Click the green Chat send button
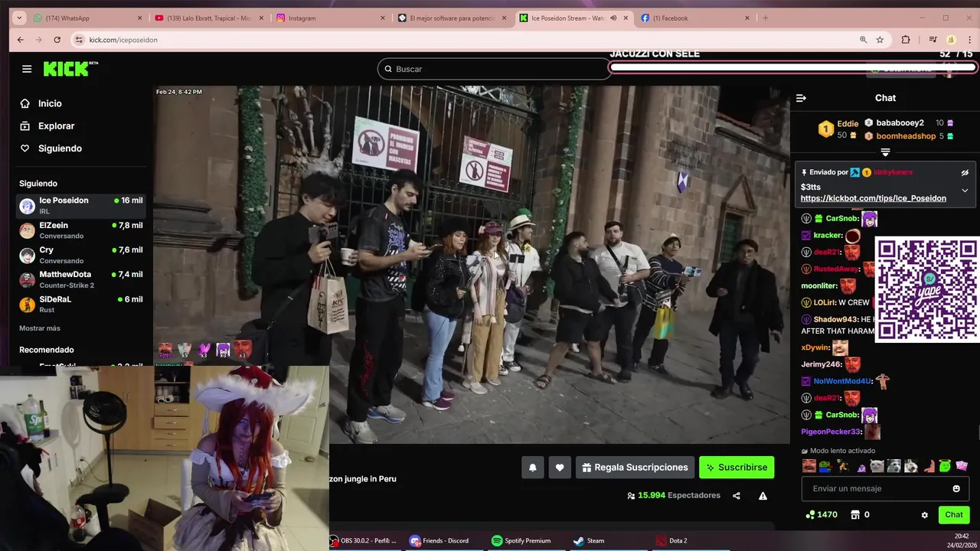The width and height of the screenshot is (980, 551). (x=954, y=515)
